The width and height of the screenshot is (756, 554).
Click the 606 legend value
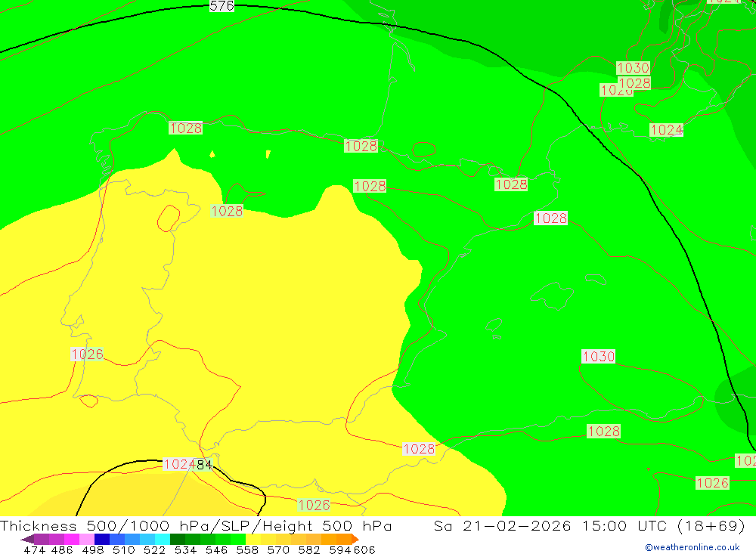(364, 549)
